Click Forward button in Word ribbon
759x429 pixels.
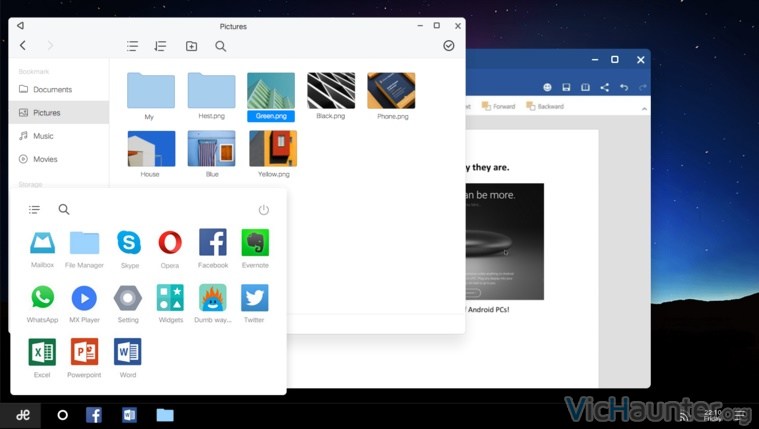pyautogui.click(x=499, y=107)
